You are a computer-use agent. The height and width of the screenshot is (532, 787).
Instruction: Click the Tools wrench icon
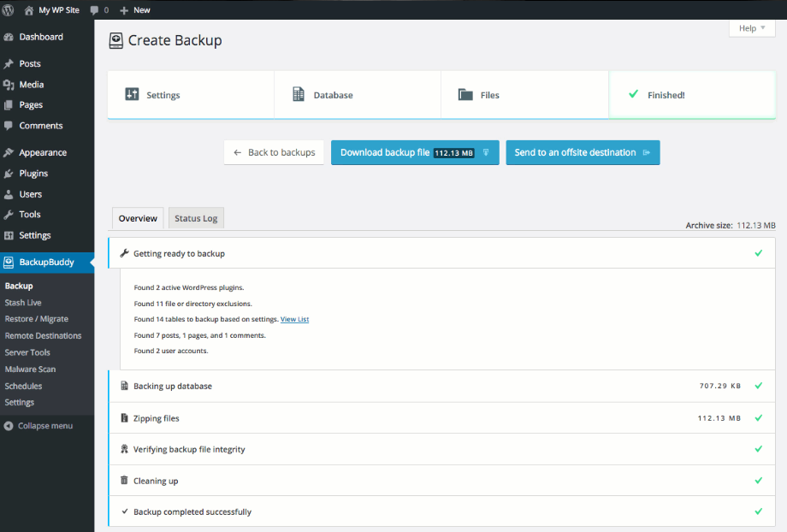point(9,215)
